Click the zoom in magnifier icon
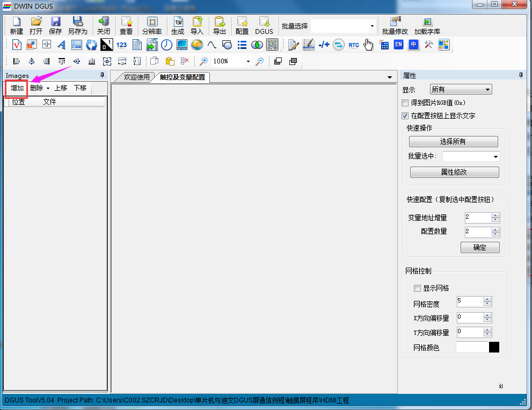The image size is (532, 410). (x=203, y=61)
